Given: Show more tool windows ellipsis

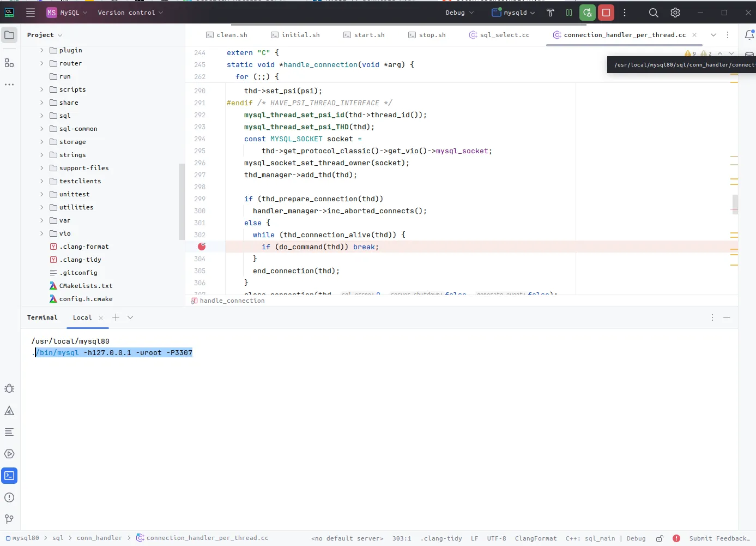Looking at the screenshot, I should pos(9,85).
